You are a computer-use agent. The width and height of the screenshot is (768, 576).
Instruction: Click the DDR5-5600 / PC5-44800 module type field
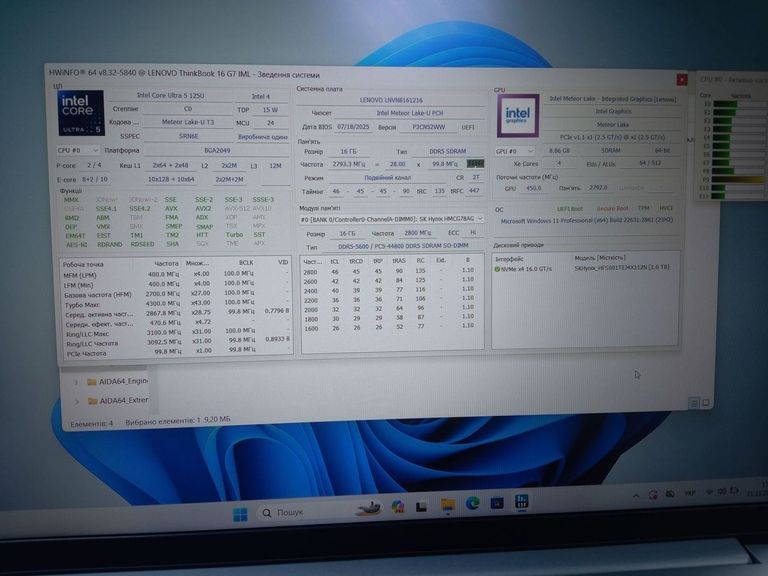(x=403, y=246)
